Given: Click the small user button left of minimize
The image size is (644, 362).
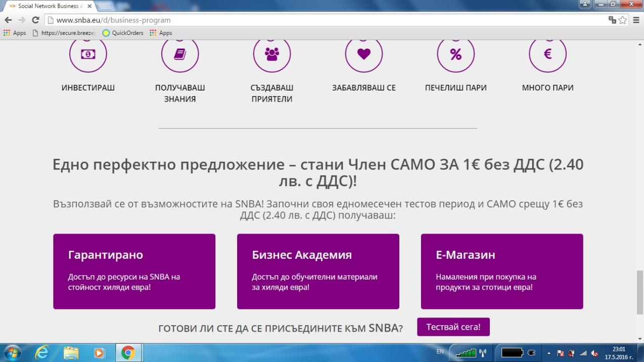Looking at the screenshot, I should coord(585,4).
